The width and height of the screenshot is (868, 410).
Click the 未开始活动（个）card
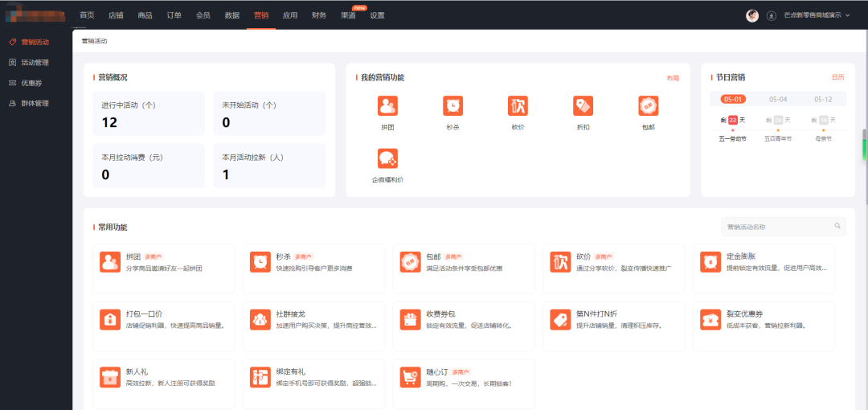click(x=269, y=113)
